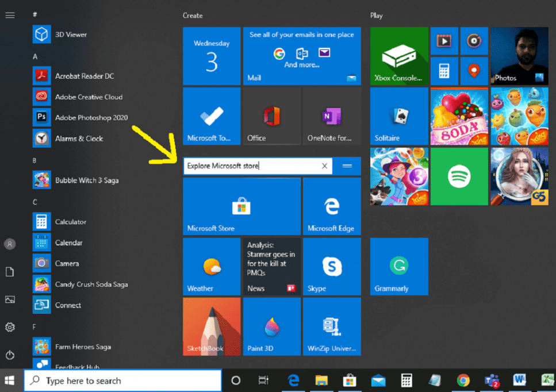The height and width of the screenshot is (392, 556).
Task: Open Mail from the taskbar
Action: [x=378, y=381]
